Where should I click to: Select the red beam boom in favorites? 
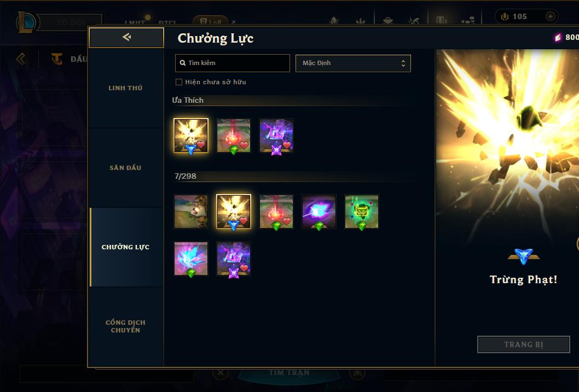[233, 136]
